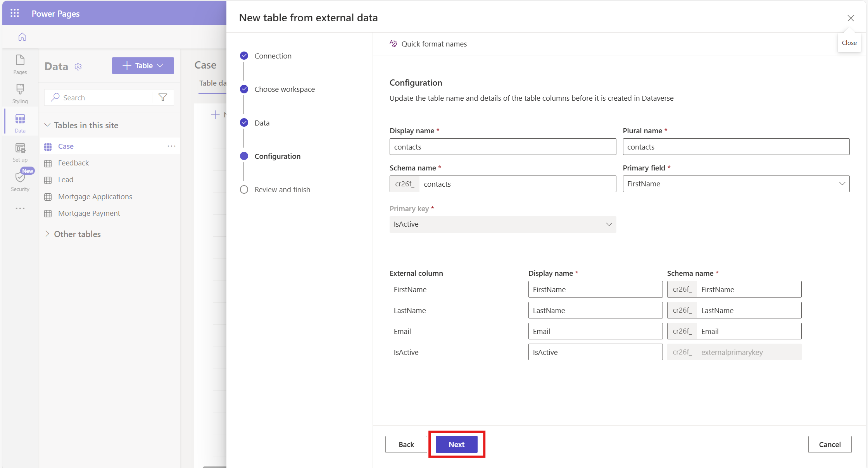Collapse Tables in this site section
Image resolution: width=868 pixels, height=468 pixels.
[x=47, y=125]
